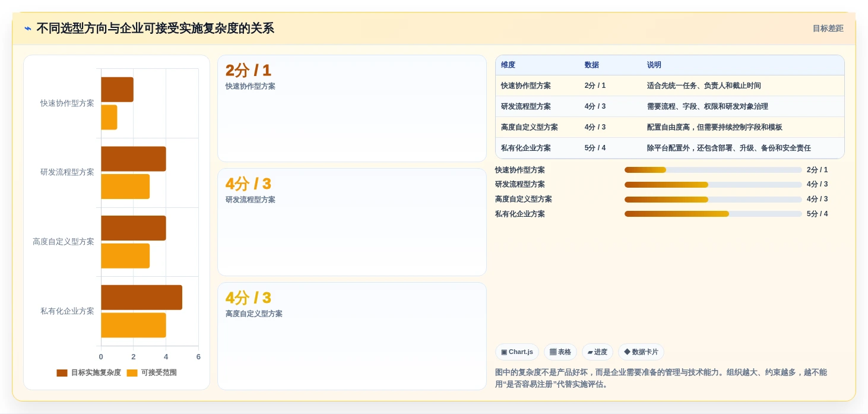Click description 配置自由度高，但需要持续控制字段和模板
This screenshot has width=868, height=414.
pyautogui.click(x=715, y=127)
